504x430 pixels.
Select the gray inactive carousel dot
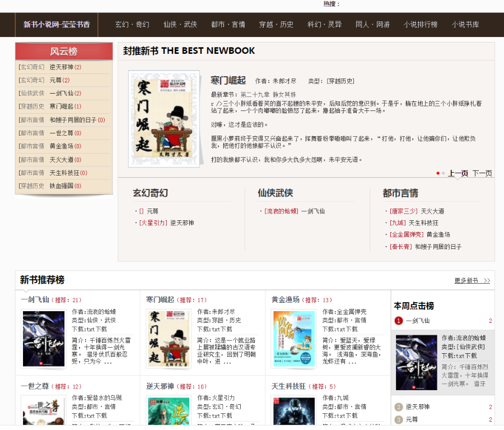[x=443, y=173]
